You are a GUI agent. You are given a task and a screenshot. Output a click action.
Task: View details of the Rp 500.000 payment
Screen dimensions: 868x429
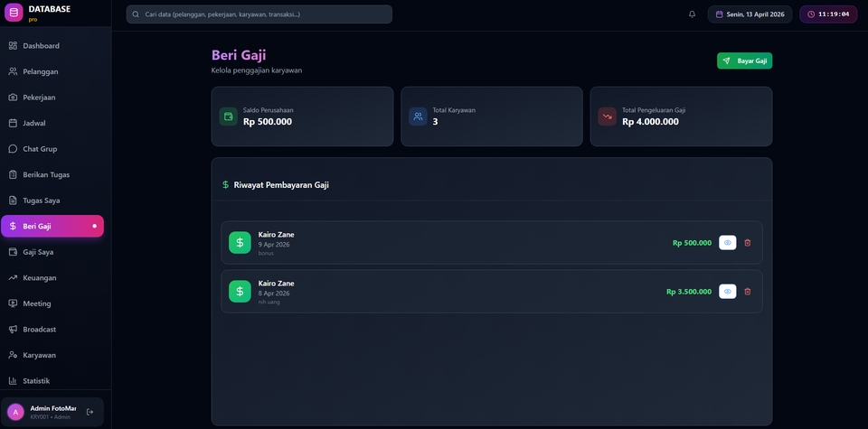[x=727, y=243]
